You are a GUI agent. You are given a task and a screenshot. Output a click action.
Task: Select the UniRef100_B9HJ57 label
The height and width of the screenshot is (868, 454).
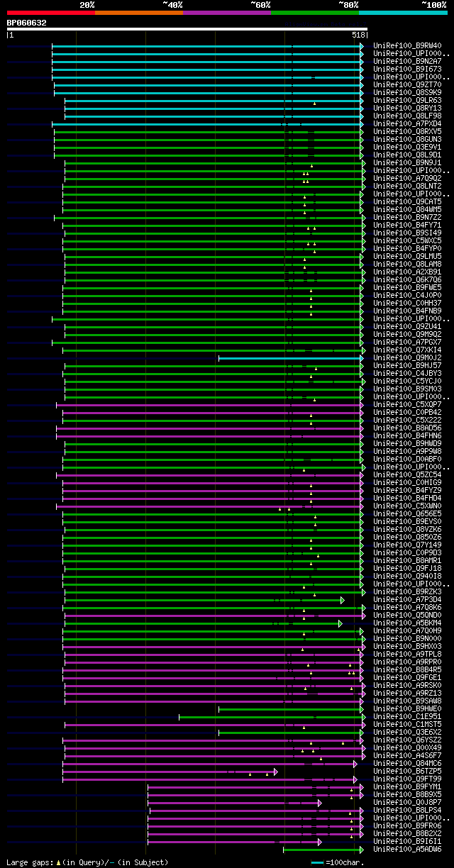pyautogui.click(x=407, y=366)
